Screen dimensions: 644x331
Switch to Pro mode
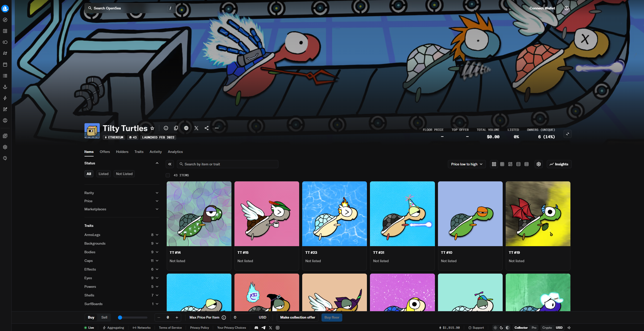534,328
